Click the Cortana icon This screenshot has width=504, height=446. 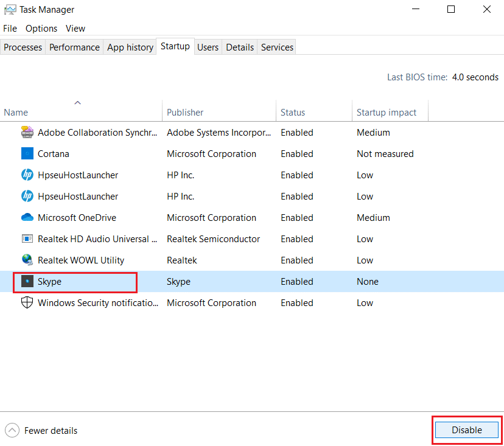click(27, 153)
